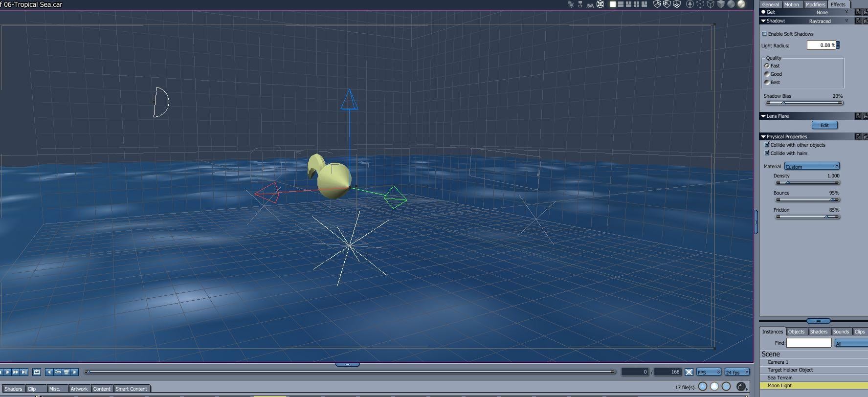Click the first round blue browser icon
Viewport: 868px width, 397px height.
click(x=703, y=386)
